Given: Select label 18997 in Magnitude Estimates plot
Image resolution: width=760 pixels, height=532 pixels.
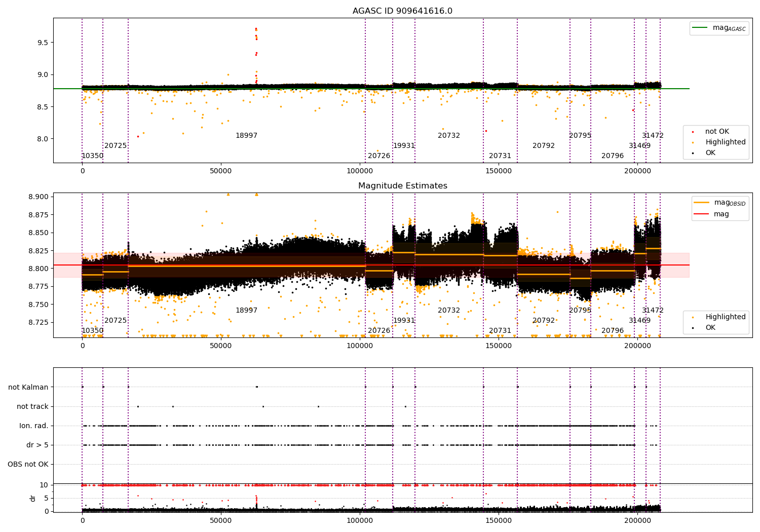Looking at the screenshot, I should [x=247, y=311].
